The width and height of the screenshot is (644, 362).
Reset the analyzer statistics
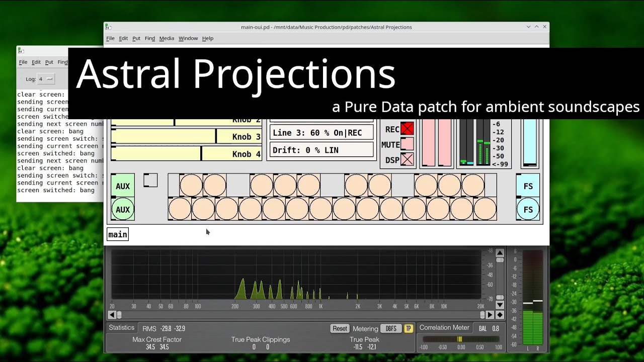pyautogui.click(x=340, y=328)
